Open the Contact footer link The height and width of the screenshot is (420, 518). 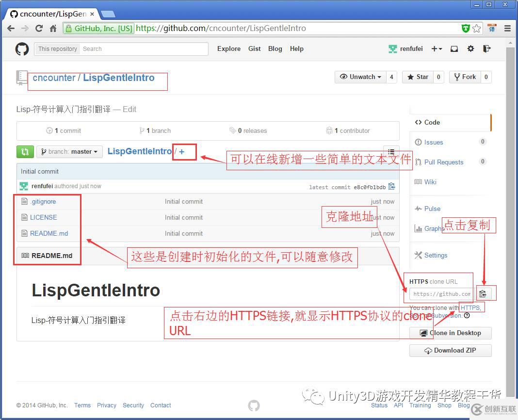[161, 405]
